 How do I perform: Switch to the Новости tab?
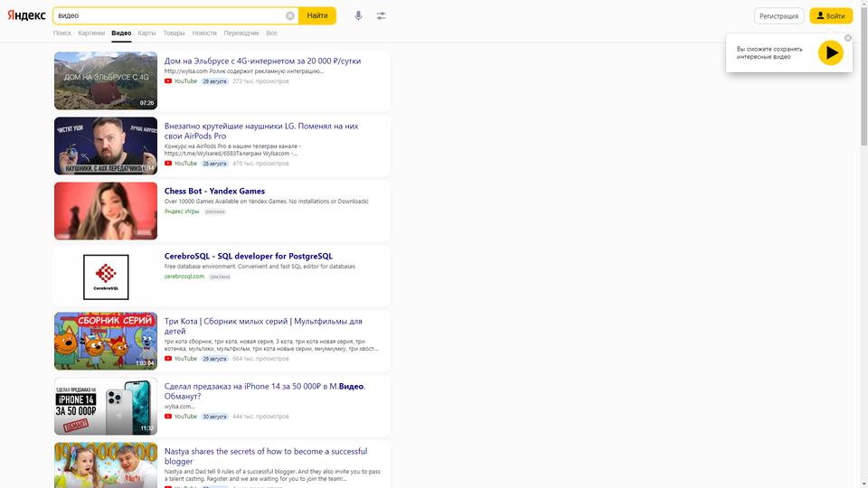[x=204, y=33]
